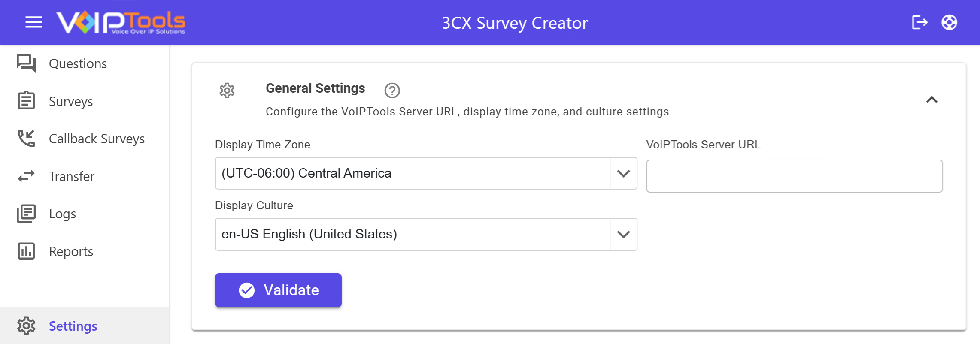The height and width of the screenshot is (344, 980).
Task: Click the Questions chat bubbles icon
Action: click(26, 63)
